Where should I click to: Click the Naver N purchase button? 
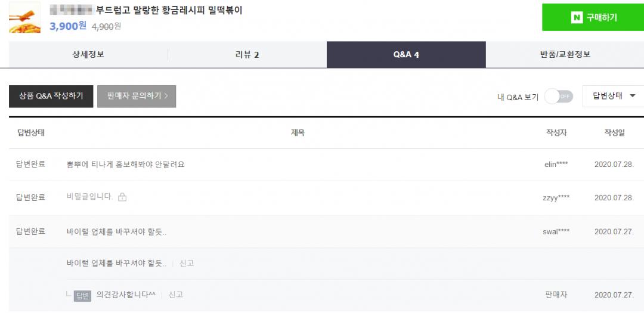593,17
